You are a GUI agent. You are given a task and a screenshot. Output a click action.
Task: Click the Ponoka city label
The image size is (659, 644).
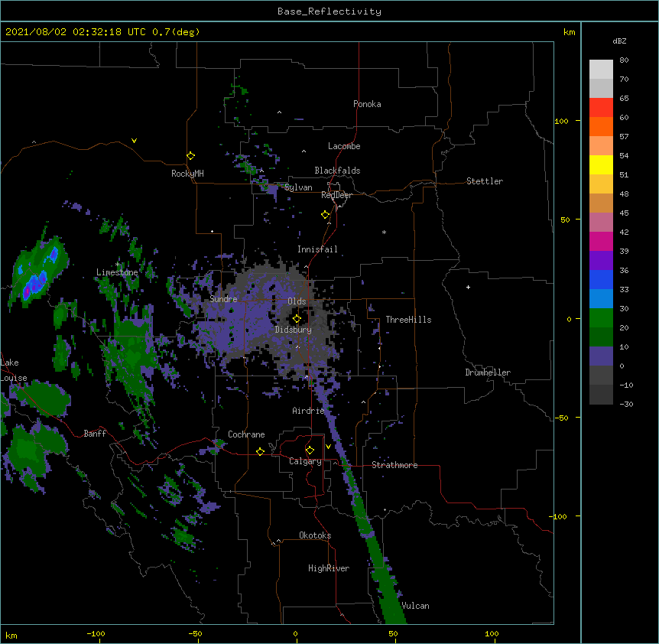[x=367, y=104]
